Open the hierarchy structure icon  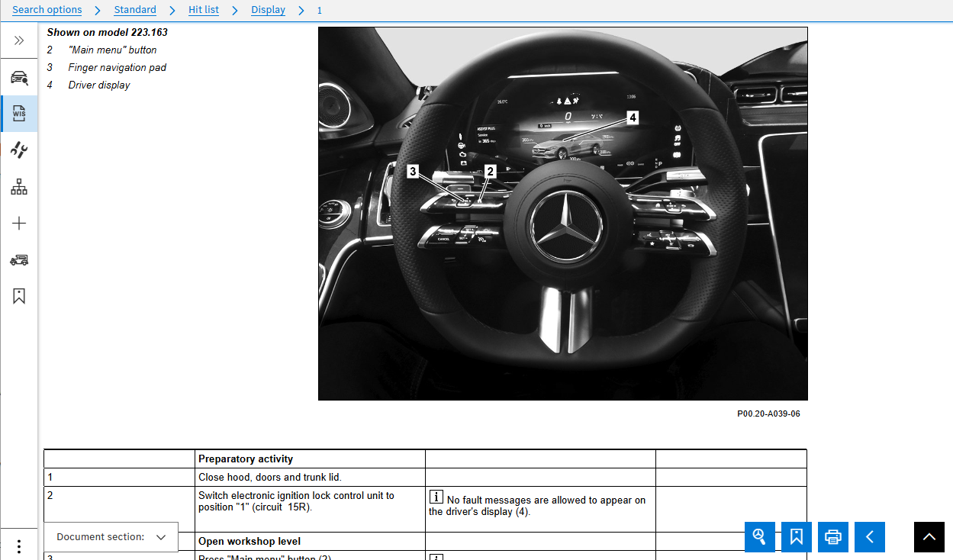pyautogui.click(x=19, y=187)
